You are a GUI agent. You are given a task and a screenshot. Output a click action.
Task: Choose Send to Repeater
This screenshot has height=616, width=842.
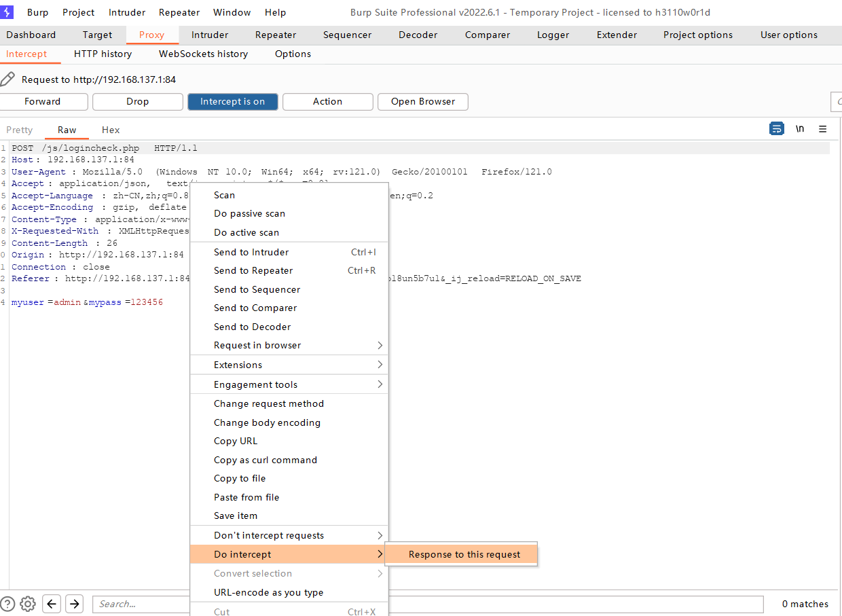[289, 270]
